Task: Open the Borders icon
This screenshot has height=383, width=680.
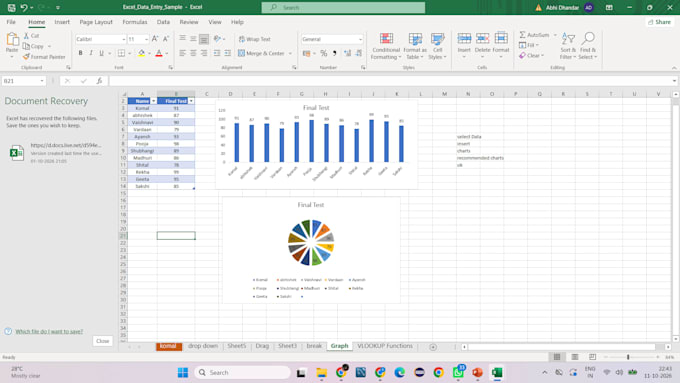Action: [x=121, y=53]
